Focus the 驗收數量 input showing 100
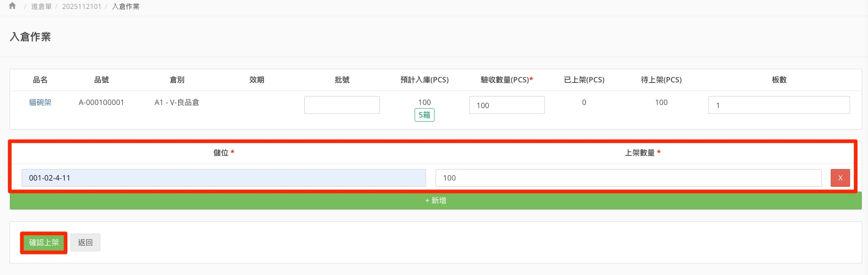This screenshot has width=868, height=275. click(x=507, y=105)
